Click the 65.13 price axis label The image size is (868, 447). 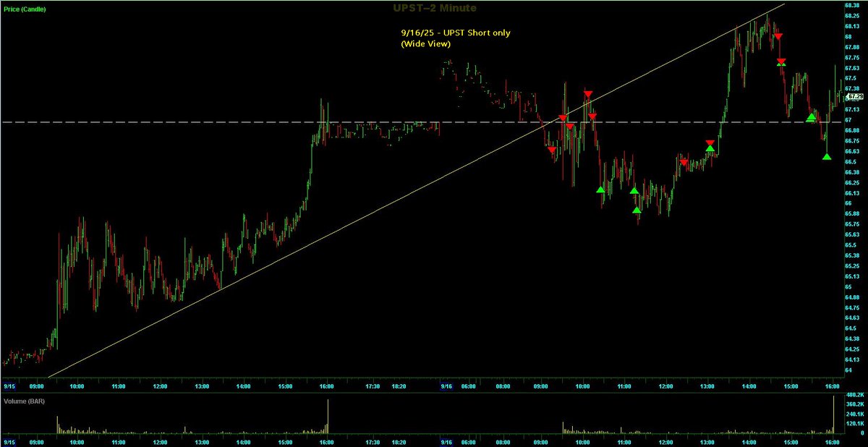click(x=851, y=277)
